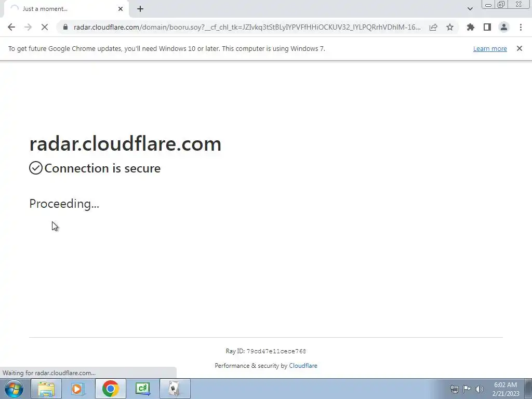The height and width of the screenshot is (399, 532).
Task: Click the 'Connection is secure' text
Action: [x=102, y=168]
